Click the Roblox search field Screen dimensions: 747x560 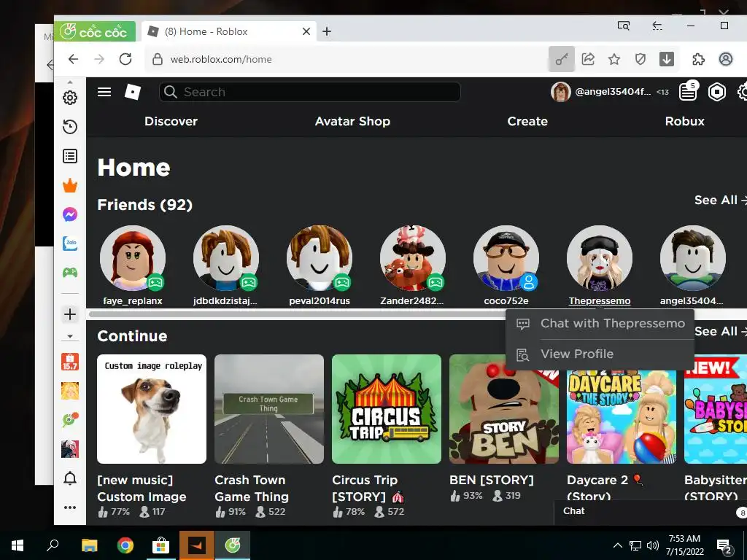tap(309, 92)
